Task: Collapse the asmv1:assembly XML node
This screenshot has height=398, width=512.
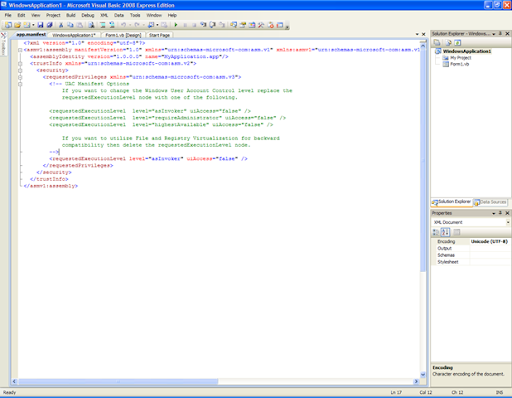Action: tap(20, 50)
